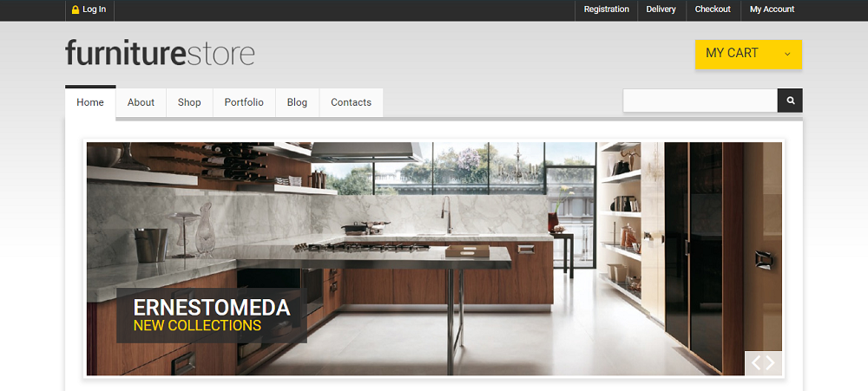Advance slider with right arrow
868x391 pixels.
(x=770, y=362)
